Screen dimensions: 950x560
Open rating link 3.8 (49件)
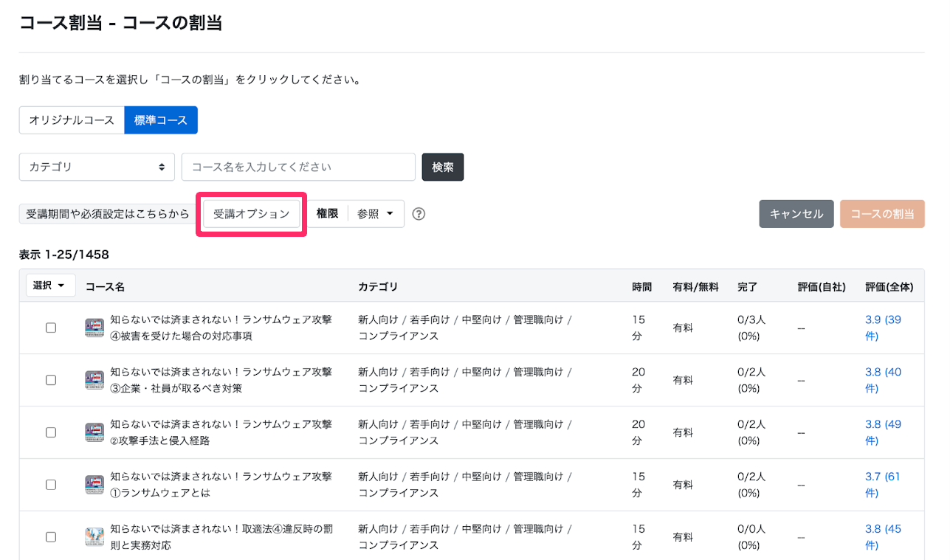click(883, 432)
